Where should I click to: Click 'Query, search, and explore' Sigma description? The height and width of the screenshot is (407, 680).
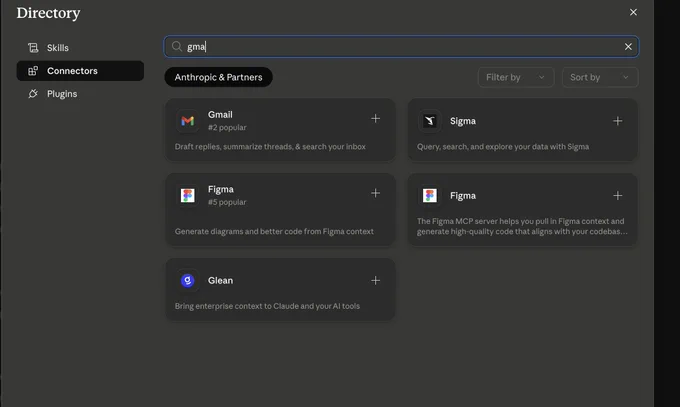pyautogui.click(x=503, y=147)
